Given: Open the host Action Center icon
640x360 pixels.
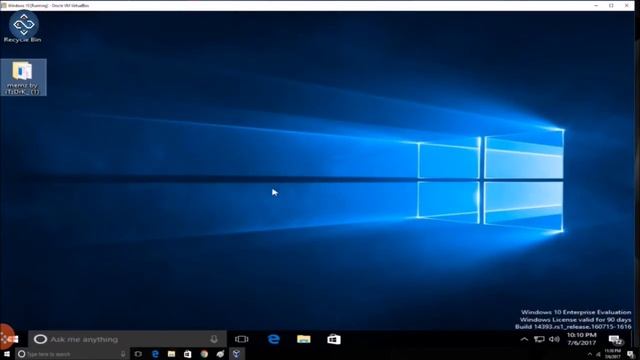Looking at the screenshot, I should (x=631, y=354).
